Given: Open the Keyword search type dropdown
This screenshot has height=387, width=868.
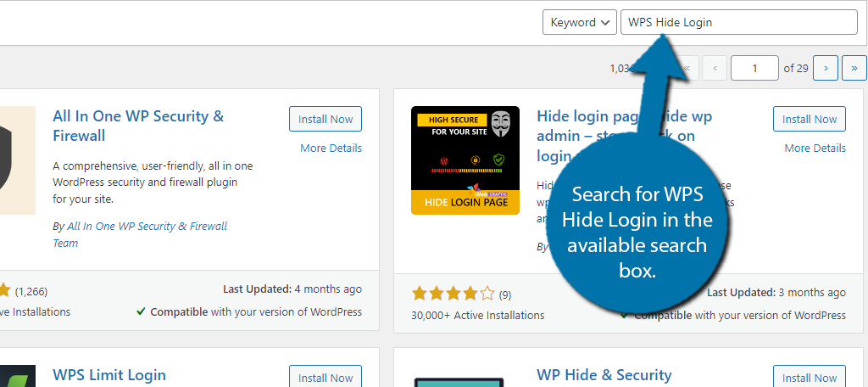Looking at the screenshot, I should (x=579, y=23).
